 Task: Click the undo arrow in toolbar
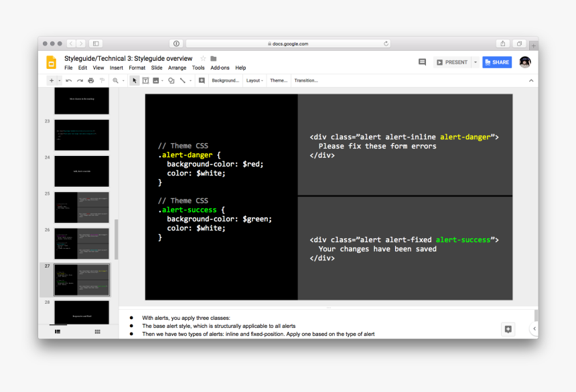69,80
